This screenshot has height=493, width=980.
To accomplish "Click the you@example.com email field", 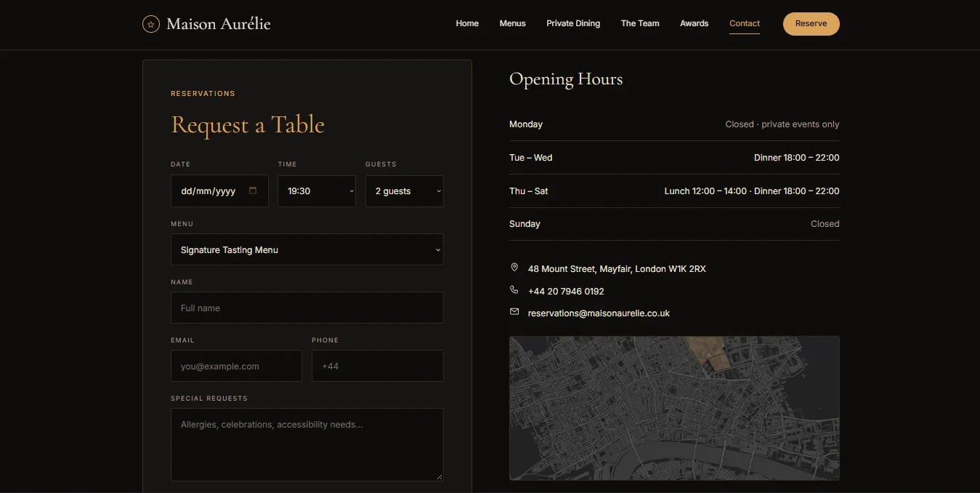I will (x=236, y=366).
